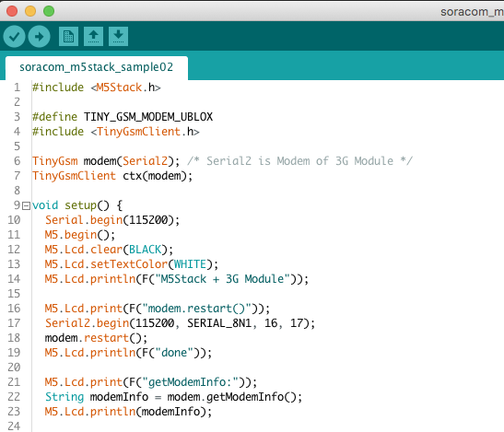The height and width of the screenshot is (432, 504).
Task: Click the comment 'Serial2 is Modem of 3G Module'
Action: 299,161
